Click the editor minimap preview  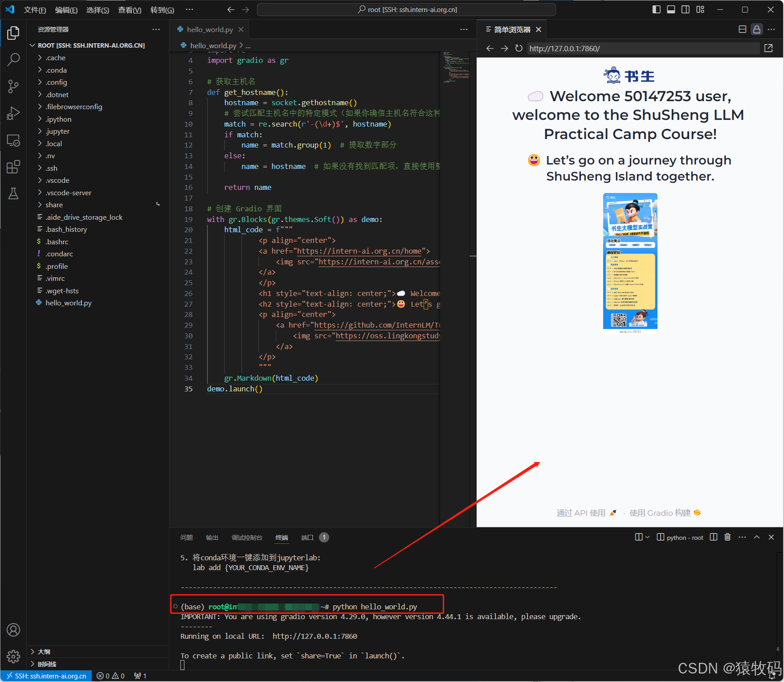click(456, 67)
